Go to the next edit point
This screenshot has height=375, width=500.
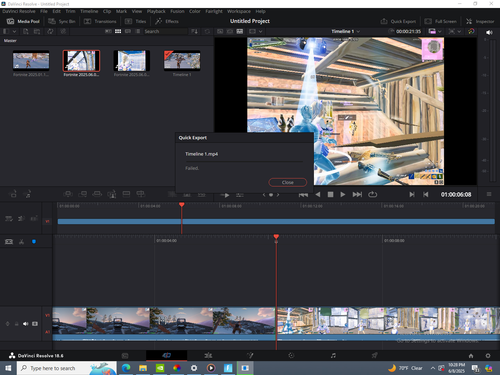coord(412,194)
